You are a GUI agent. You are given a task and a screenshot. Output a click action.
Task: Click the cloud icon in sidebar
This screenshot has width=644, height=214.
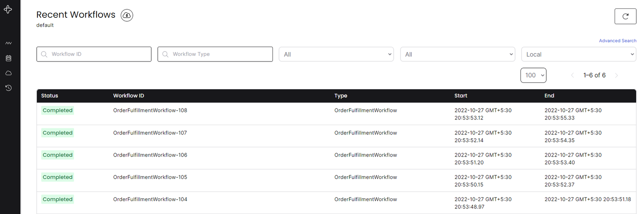(x=8, y=73)
